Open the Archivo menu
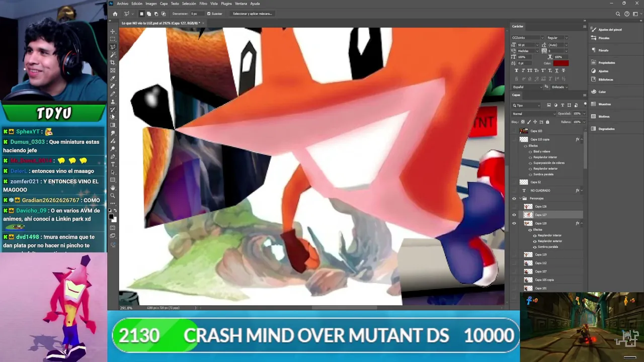The image size is (644, 362). tap(122, 4)
